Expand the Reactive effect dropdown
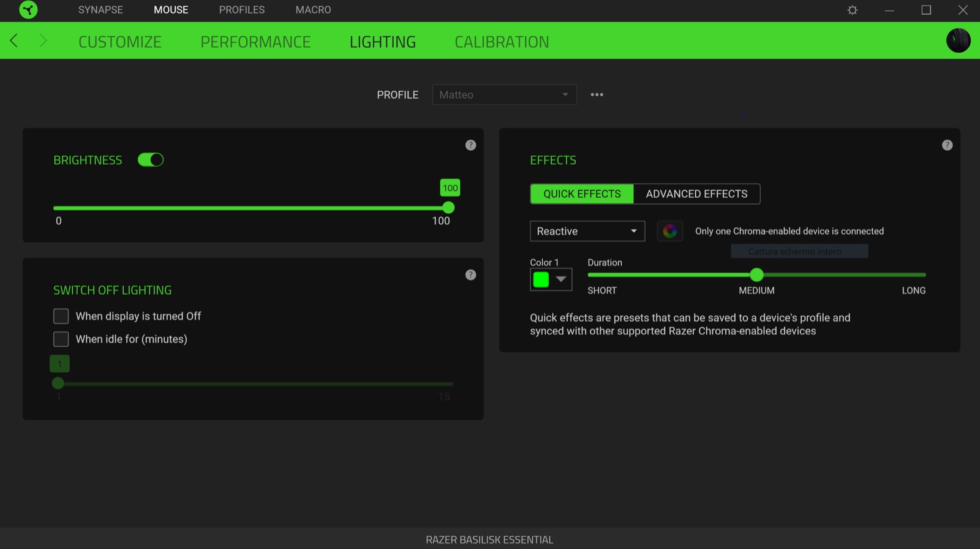Image resolution: width=980 pixels, height=549 pixels. pos(587,231)
